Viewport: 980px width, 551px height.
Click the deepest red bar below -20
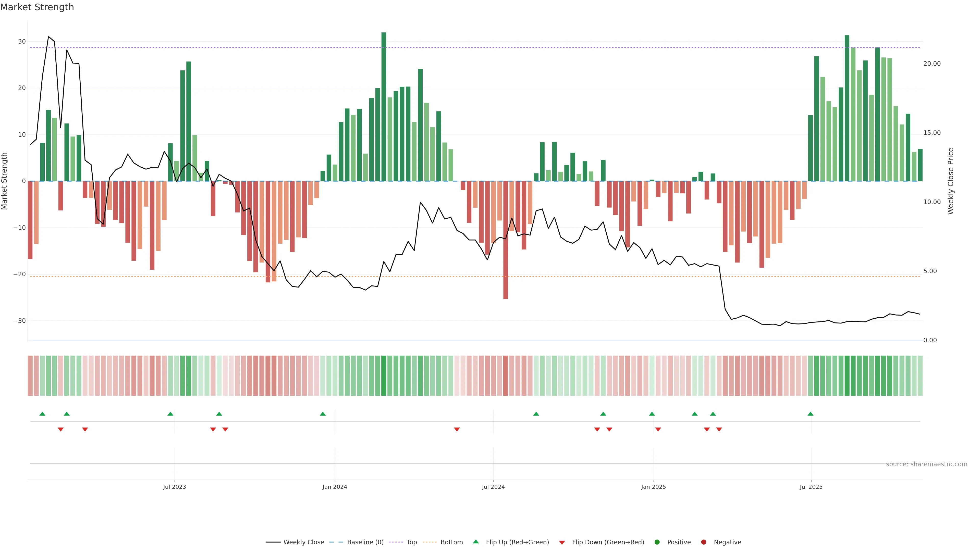click(506, 240)
